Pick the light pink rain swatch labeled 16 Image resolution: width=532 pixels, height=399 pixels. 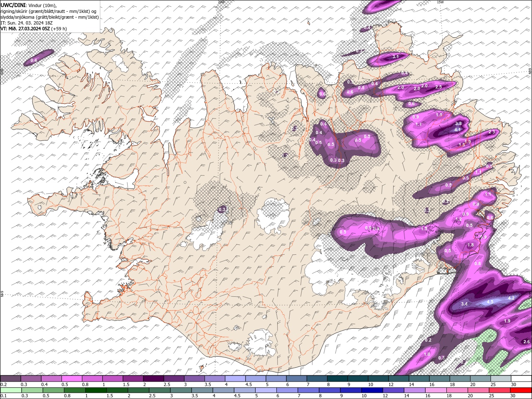(x=436, y=390)
